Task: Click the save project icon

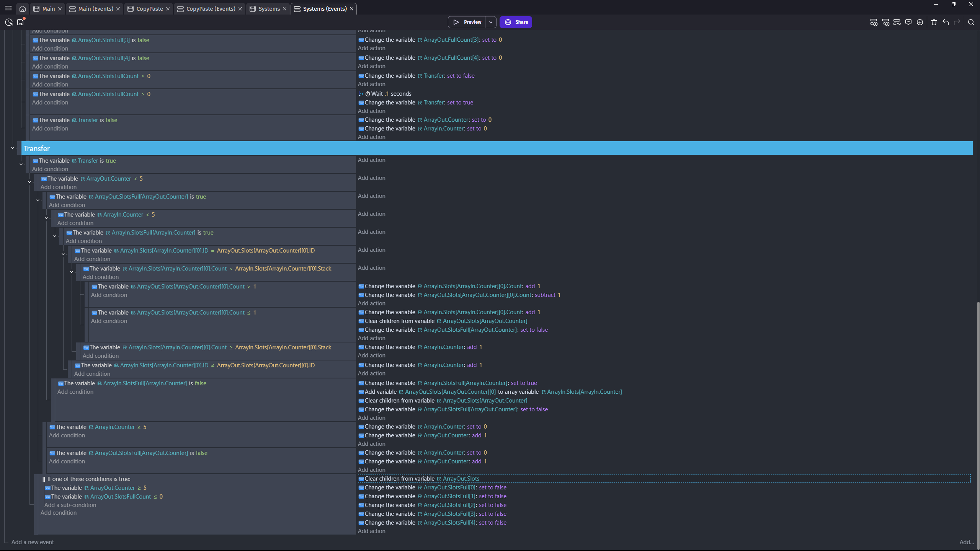Action: [20, 22]
